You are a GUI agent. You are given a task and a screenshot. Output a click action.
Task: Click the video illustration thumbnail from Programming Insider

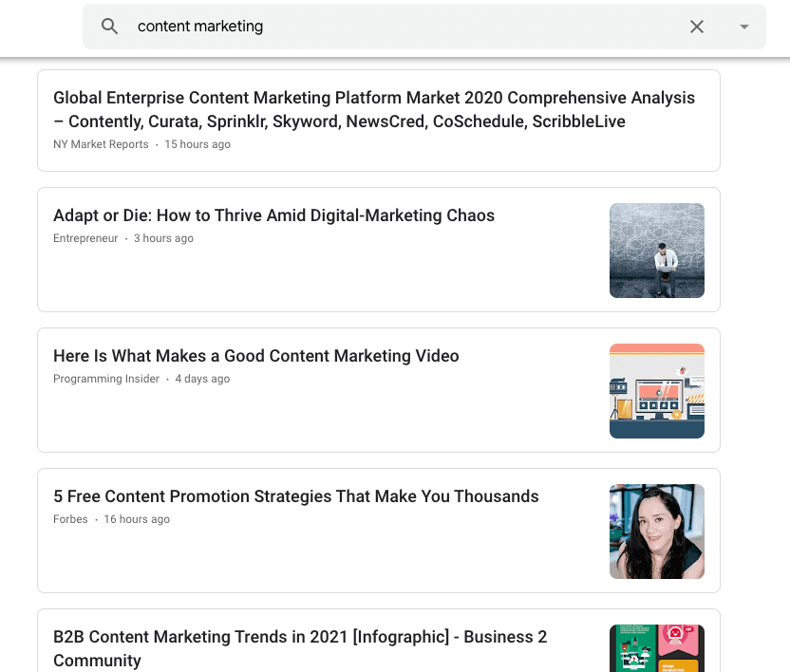656,391
